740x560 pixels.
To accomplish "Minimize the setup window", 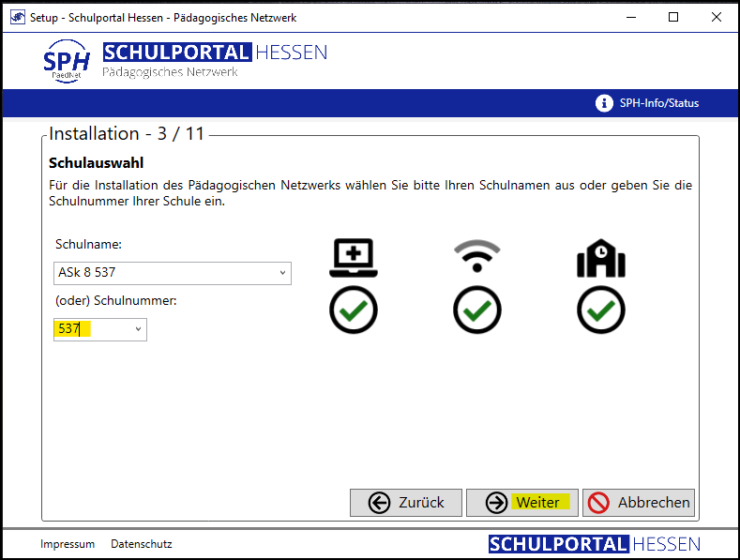I will click(631, 18).
